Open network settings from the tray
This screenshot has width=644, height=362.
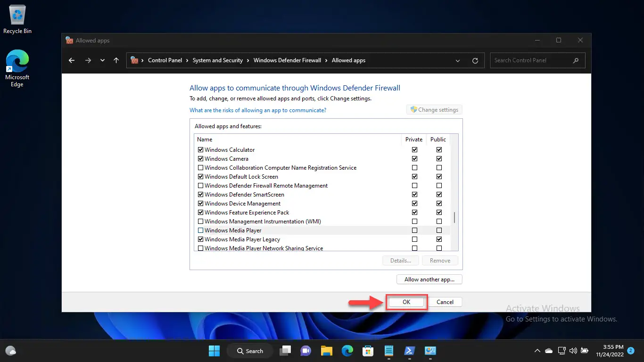click(561, 351)
